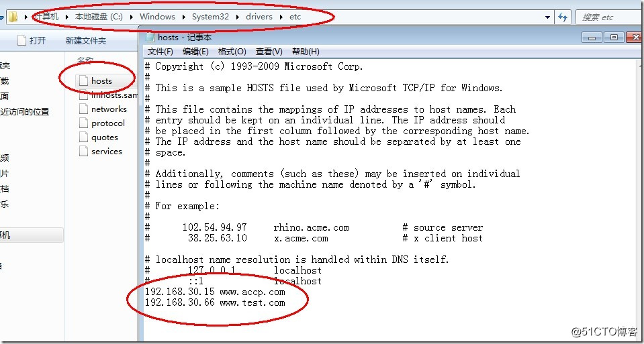Click the 名称 column header in Explorer

[86, 60]
